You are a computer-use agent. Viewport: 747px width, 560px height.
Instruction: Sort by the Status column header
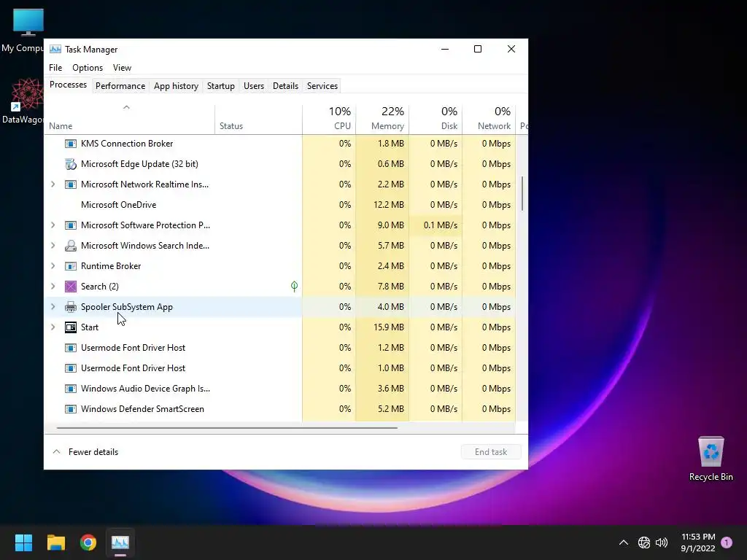pos(259,119)
